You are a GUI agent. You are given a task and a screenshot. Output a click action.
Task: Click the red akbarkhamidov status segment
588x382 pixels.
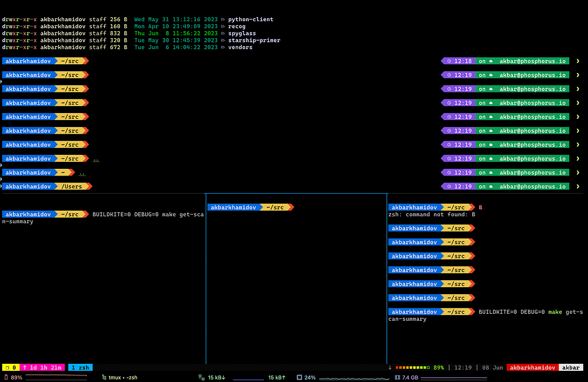coord(533,368)
